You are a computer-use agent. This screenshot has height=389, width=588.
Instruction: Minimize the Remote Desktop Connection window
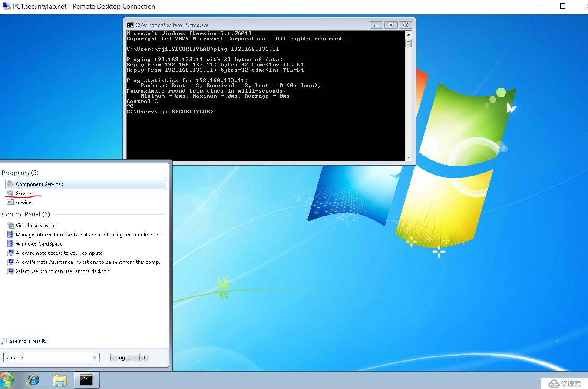(x=538, y=6)
